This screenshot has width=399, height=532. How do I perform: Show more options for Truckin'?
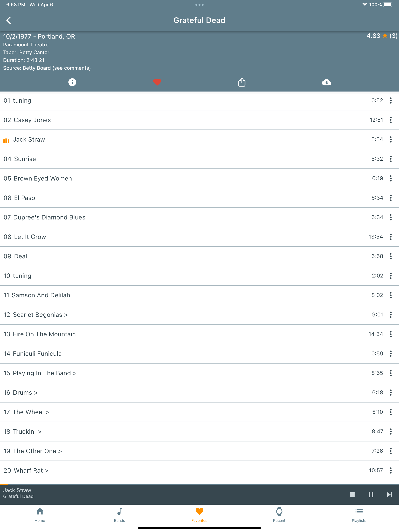click(x=391, y=432)
